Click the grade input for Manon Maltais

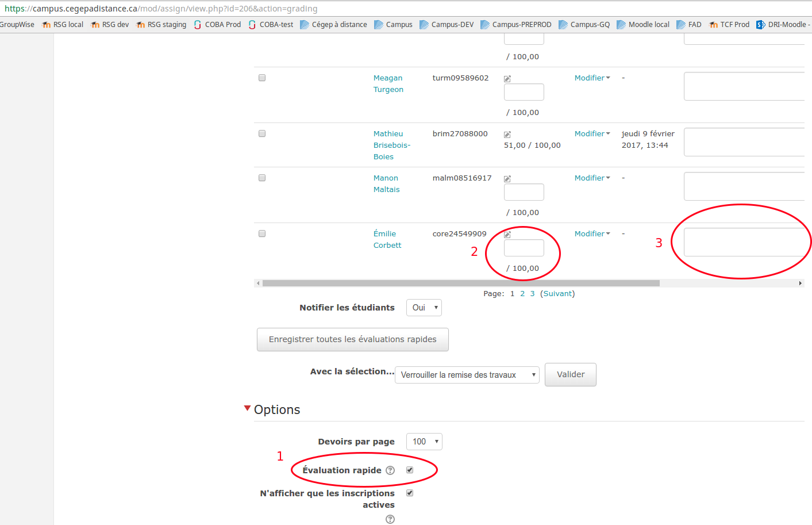pyautogui.click(x=524, y=192)
